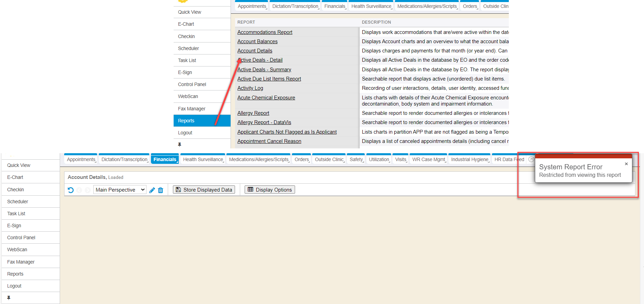Open the WR Case Mgmt tab
Screen dimensions: 644x304
pos(429,159)
